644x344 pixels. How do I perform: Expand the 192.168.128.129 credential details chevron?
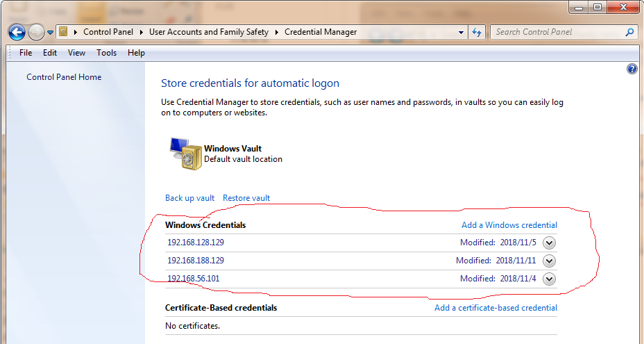[549, 243]
